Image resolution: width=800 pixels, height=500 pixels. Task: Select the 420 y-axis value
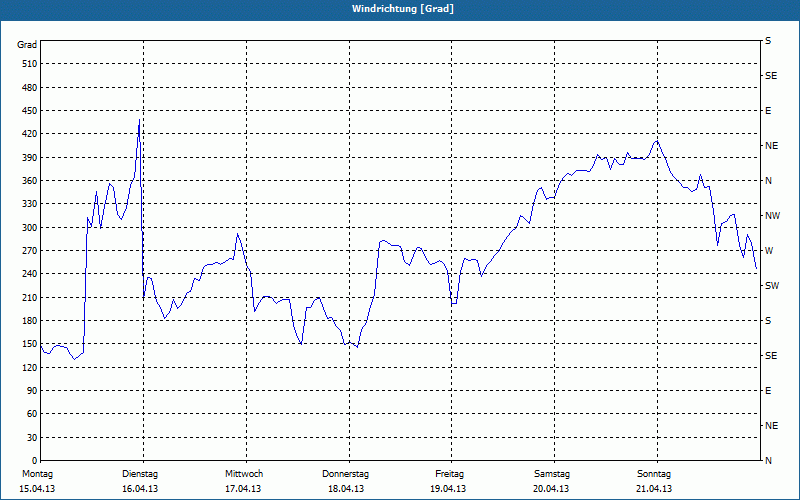[x=30, y=134]
